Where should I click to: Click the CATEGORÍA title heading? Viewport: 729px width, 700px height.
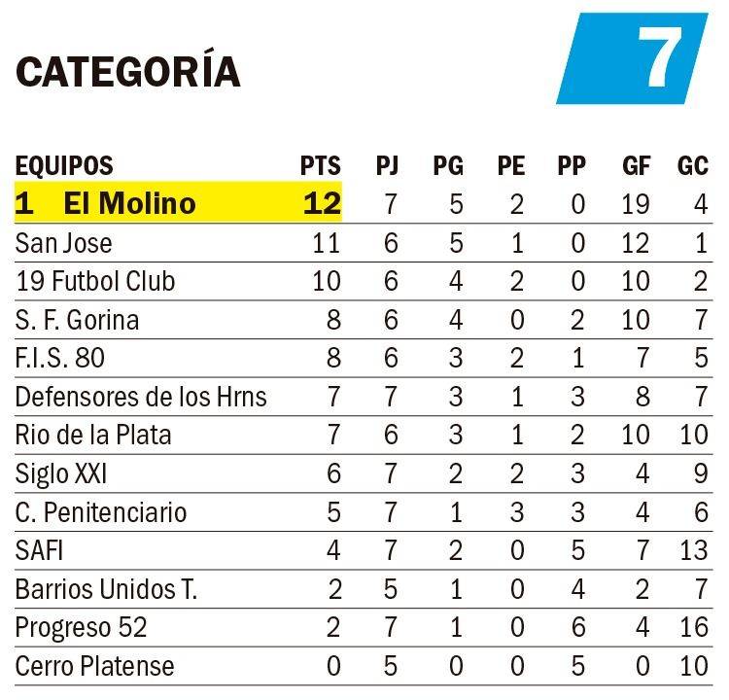point(128,72)
